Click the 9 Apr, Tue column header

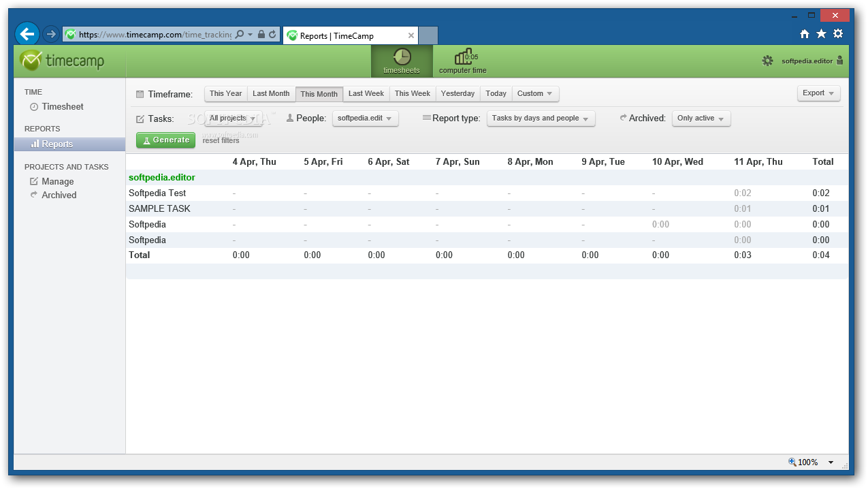point(603,162)
